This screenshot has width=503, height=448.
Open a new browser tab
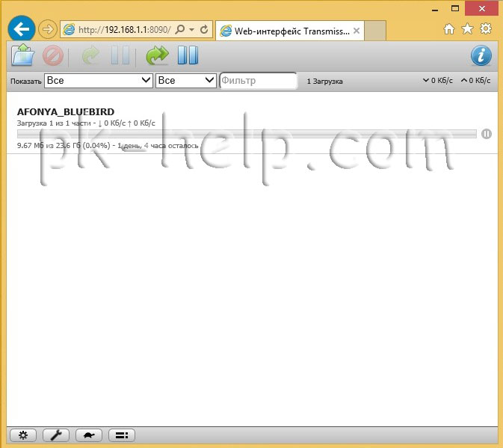coord(375,31)
